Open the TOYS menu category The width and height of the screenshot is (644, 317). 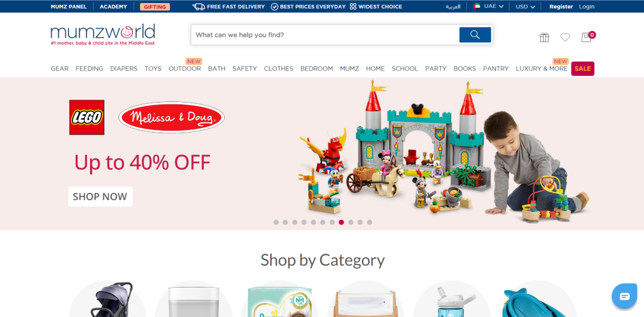click(153, 69)
